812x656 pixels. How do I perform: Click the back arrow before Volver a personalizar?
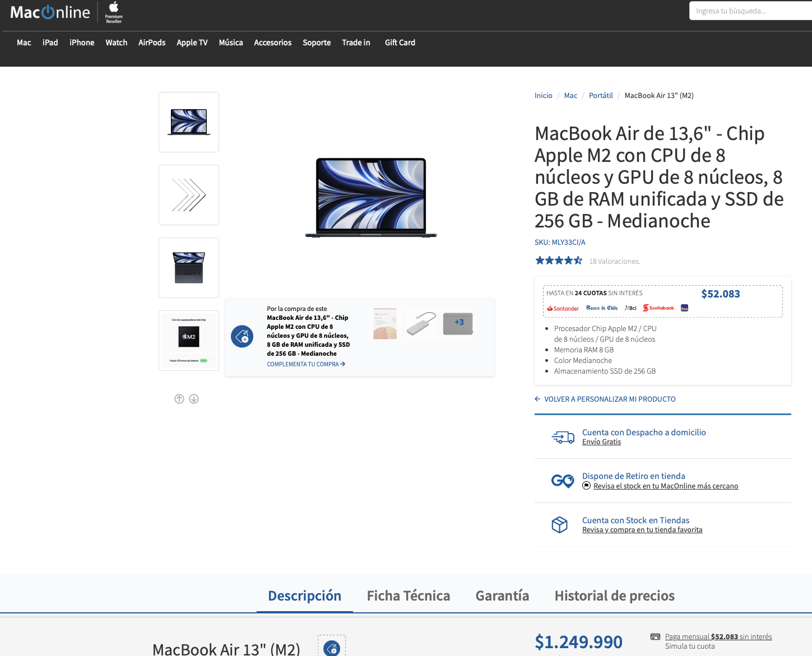tap(537, 399)
